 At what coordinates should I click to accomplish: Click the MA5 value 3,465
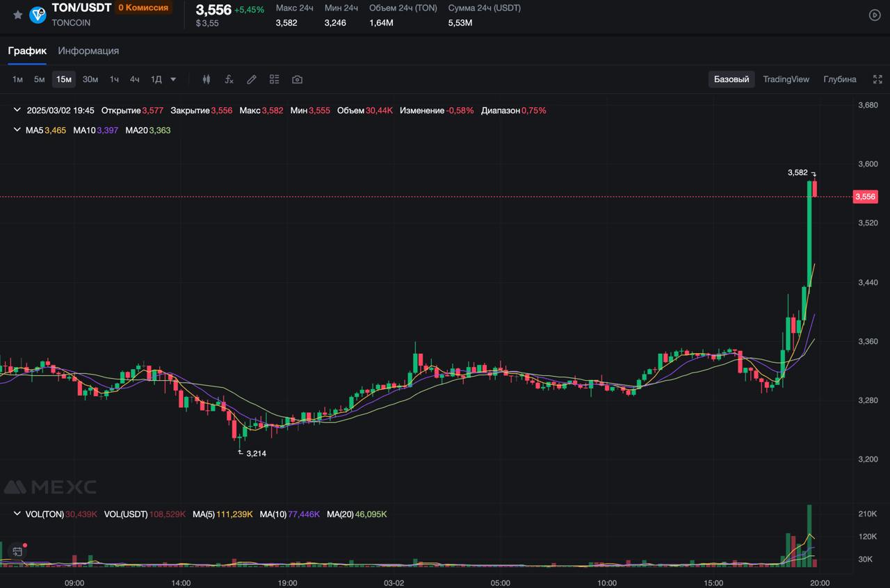(56, 130)
